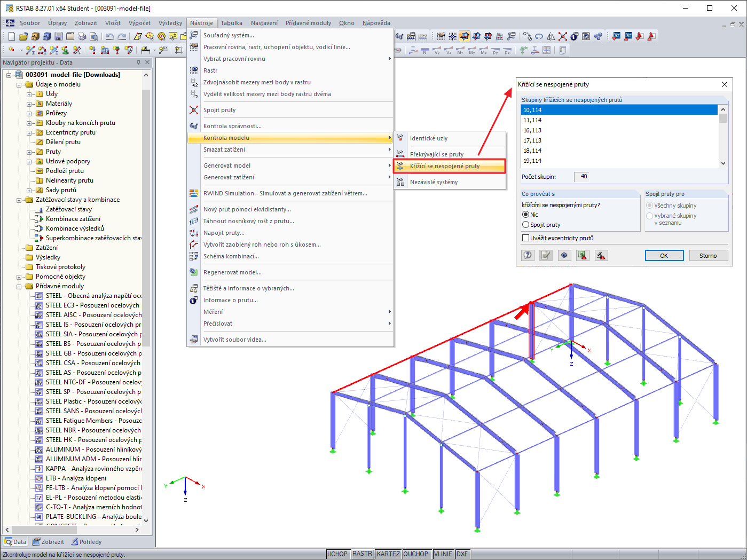
Task: Cancel the dialog with Storno
Action: [x=708, y=255]
